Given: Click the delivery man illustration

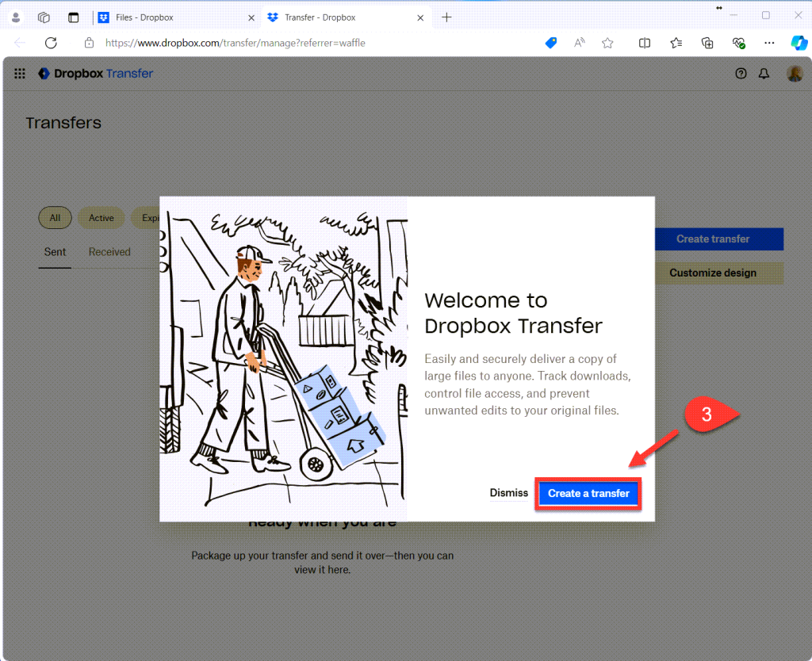Looking at the screenshot, I should [283, 359].
